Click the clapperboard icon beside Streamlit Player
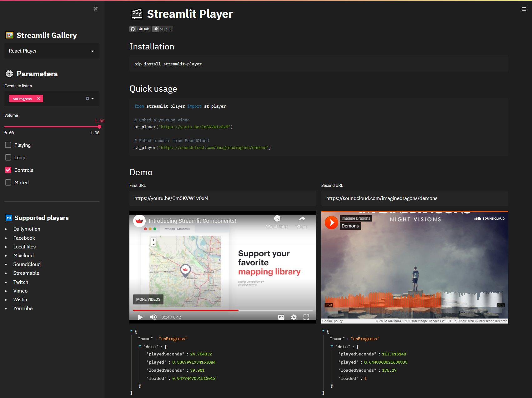Screen dimensions: 532x398 (137, 14)
